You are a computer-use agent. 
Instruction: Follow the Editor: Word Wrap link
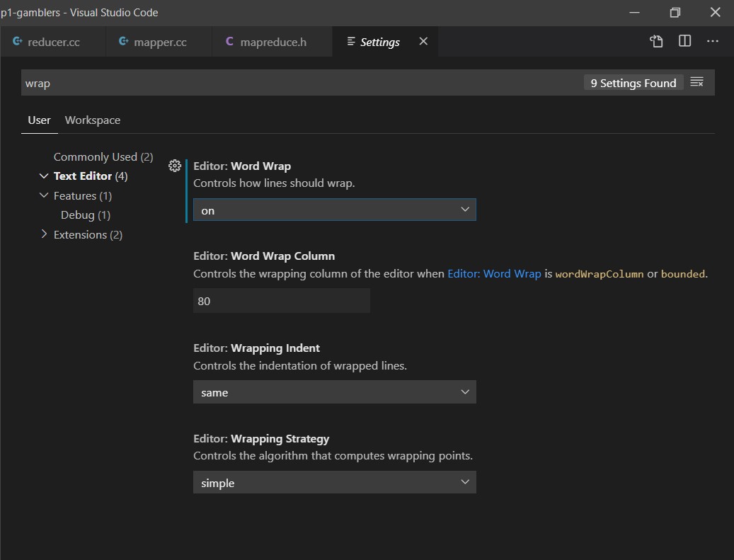494,274
